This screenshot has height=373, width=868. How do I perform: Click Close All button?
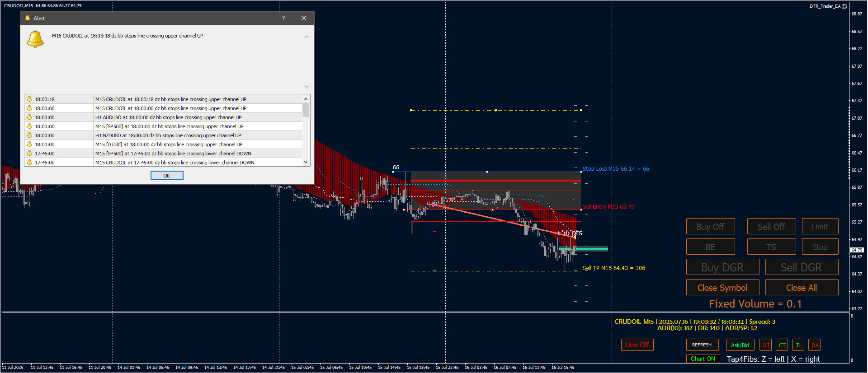pyautogui.click(x=802, y=288)
